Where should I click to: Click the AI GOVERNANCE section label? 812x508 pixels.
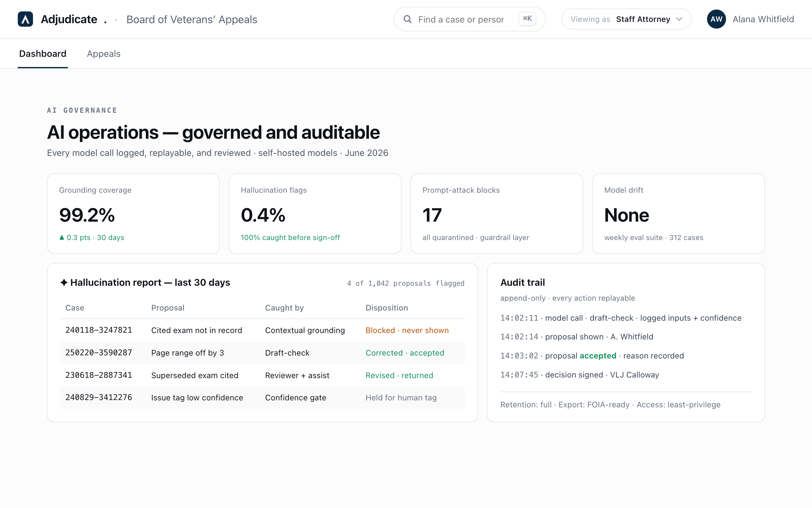(82, 110)
